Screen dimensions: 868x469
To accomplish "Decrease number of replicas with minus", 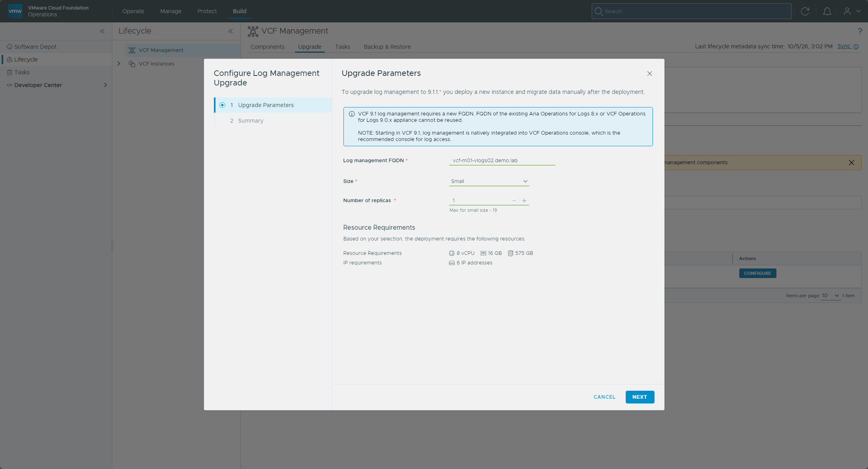I will [x=514, y=201].
